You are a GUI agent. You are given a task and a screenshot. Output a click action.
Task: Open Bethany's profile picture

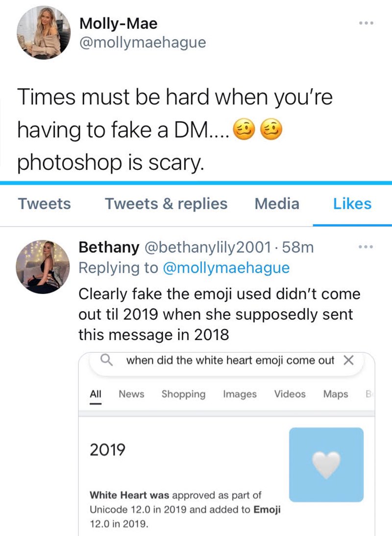[x=43, y=267]
